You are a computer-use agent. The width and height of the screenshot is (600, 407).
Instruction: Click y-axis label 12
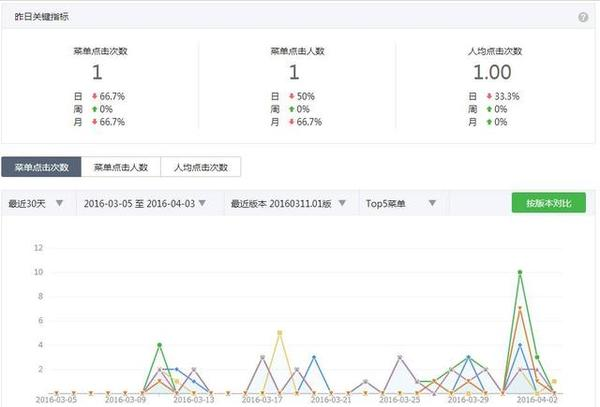coord(38,248)
